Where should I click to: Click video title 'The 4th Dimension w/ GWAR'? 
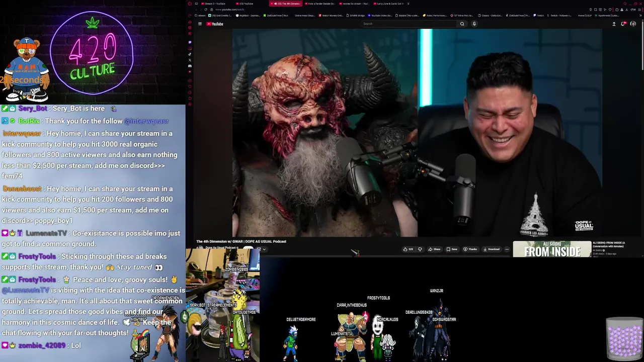(241, 241)
